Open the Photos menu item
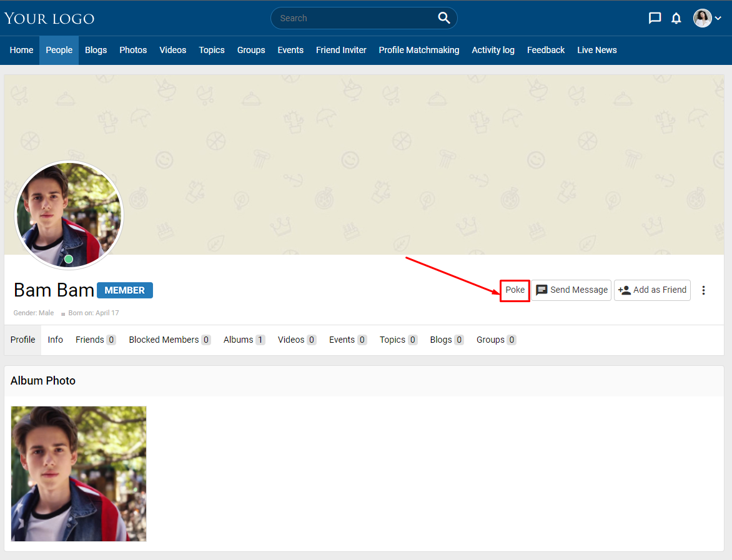This screenshot has height=560, width=732. (x=133, y=50)
